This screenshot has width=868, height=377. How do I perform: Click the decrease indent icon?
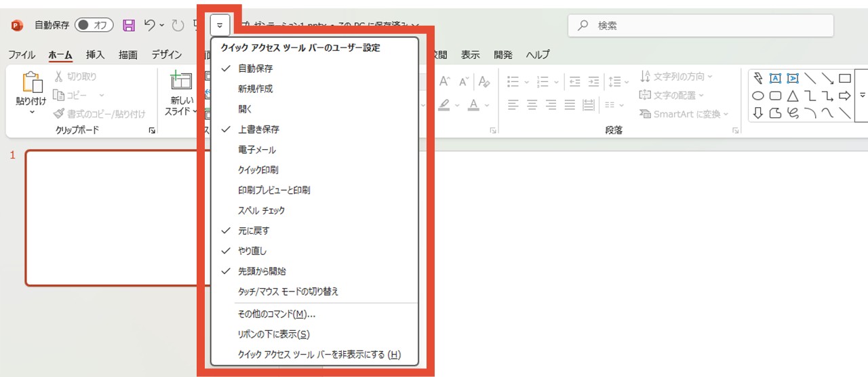tap(575, 81)
